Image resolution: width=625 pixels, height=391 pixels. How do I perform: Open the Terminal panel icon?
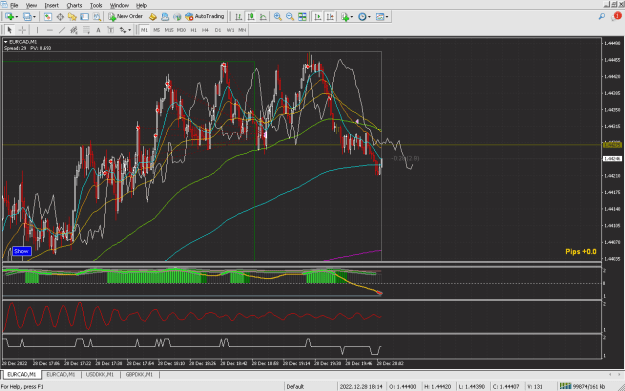tap(85, 17)
